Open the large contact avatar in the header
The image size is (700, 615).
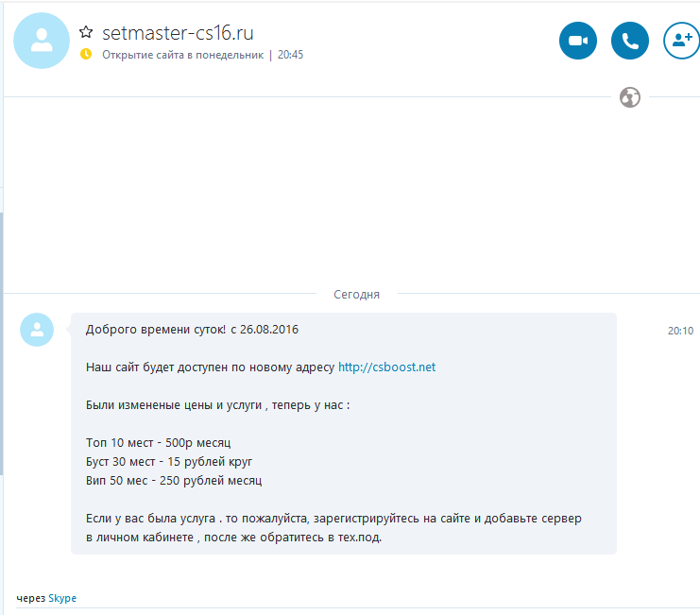coord(42,41)
